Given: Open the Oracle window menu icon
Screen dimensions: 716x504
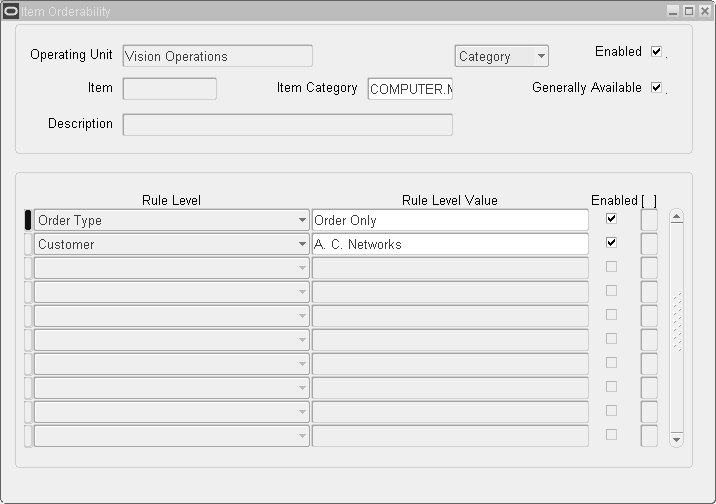Looking at the screenshot, I should click(x=10, y=10).
